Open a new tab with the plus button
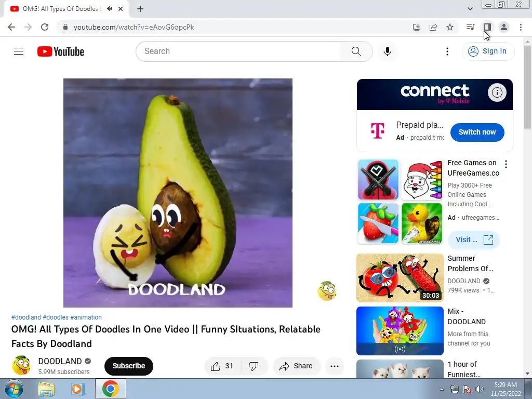 click(x=140, y=9)
